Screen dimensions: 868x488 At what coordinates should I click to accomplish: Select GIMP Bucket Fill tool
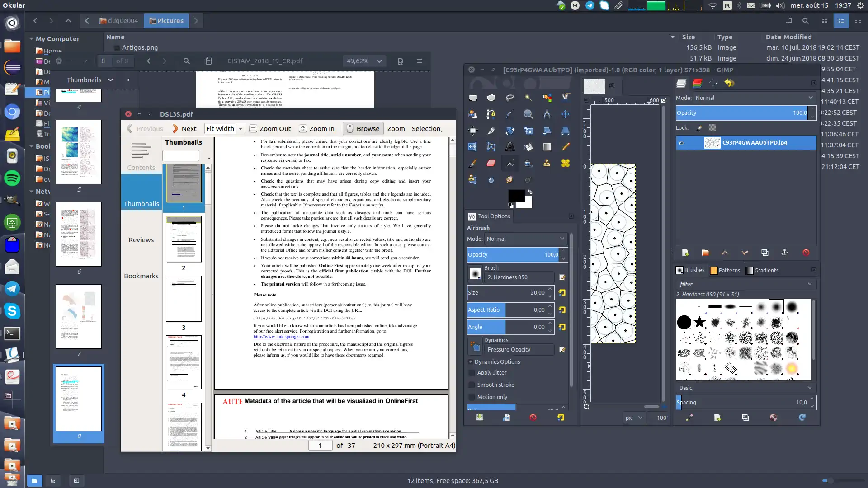[x=528, y=147]
